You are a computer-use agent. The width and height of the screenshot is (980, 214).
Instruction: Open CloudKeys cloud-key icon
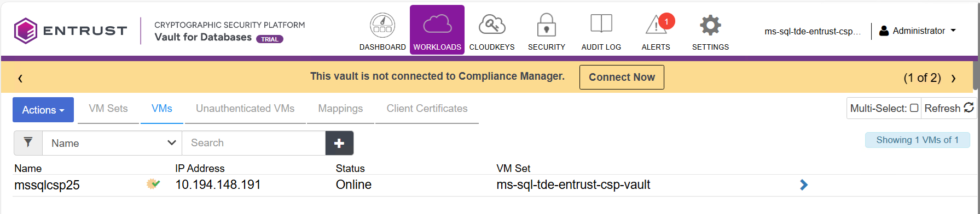492,25
